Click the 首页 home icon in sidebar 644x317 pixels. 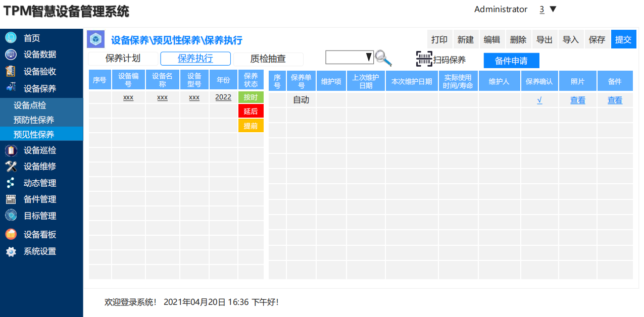click(x=11, y=38)
